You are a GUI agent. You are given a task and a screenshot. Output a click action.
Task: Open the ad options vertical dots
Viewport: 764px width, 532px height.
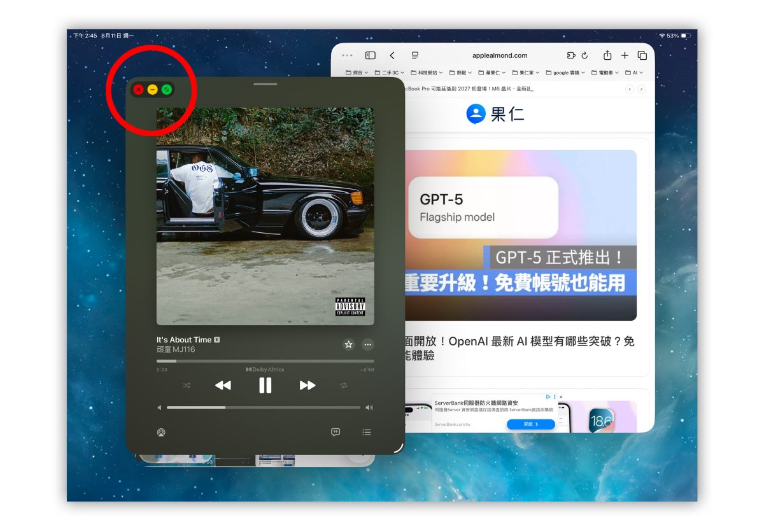[555, 396]
